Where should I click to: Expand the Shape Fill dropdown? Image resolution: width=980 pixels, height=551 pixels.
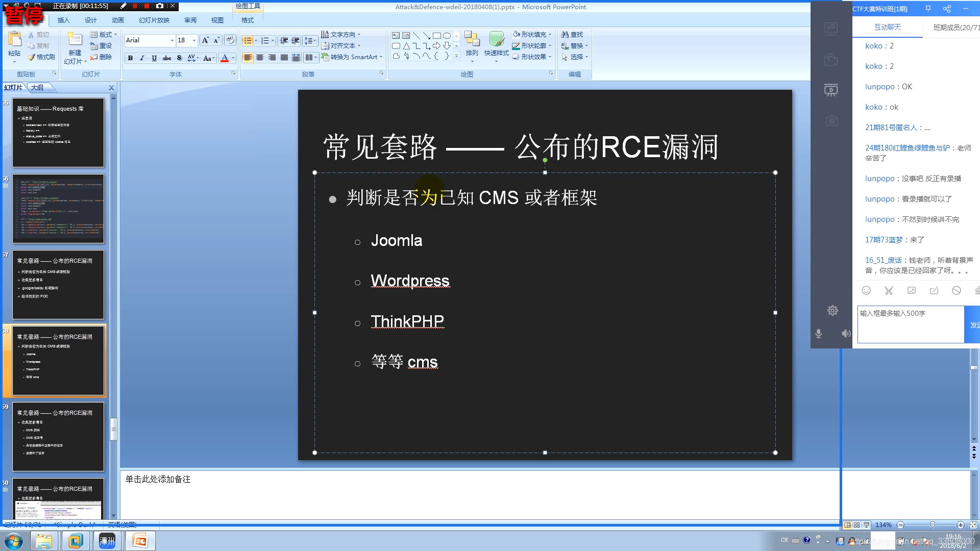click(550, 35)
